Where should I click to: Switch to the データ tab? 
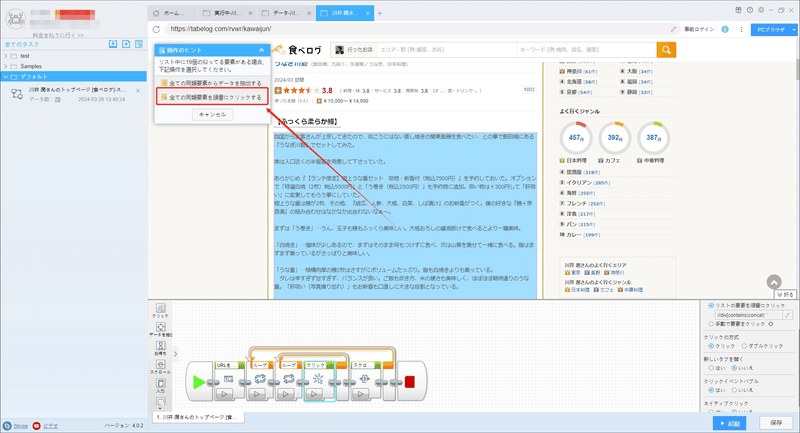point(286,13)
